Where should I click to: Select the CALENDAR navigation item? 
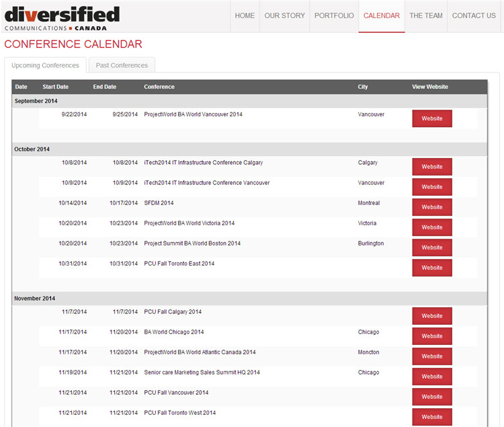(x=381, y=15)
